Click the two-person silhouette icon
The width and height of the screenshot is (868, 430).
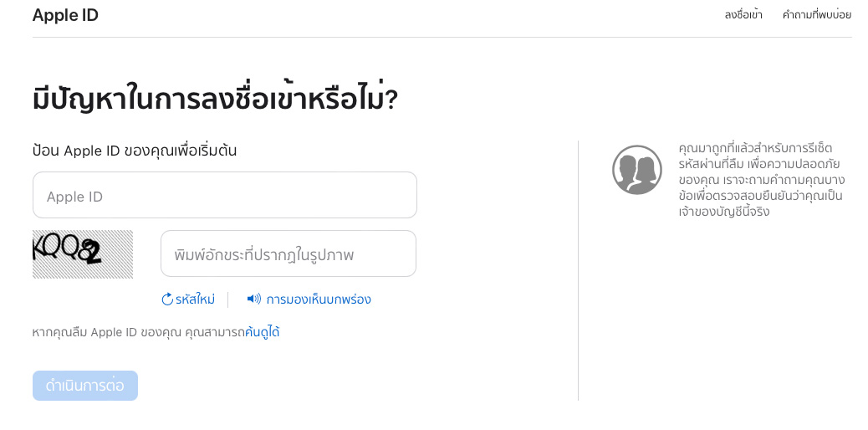[x=636, y=170]
